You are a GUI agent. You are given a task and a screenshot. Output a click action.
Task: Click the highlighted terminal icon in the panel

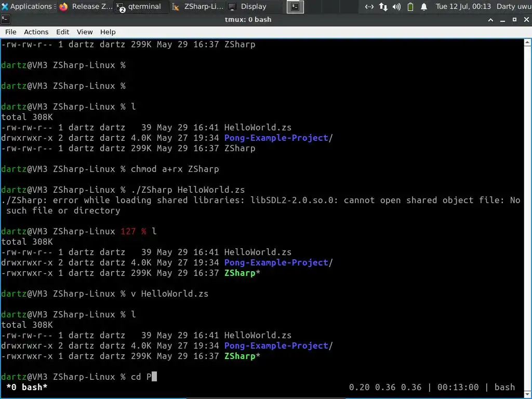pos(295,6)
